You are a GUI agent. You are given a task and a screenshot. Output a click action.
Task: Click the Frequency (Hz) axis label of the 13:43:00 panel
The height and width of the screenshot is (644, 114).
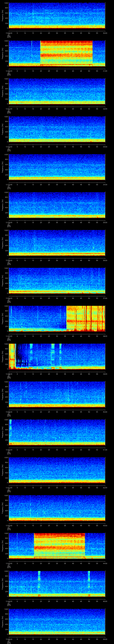pyautogui.click(x=3, y=546)
